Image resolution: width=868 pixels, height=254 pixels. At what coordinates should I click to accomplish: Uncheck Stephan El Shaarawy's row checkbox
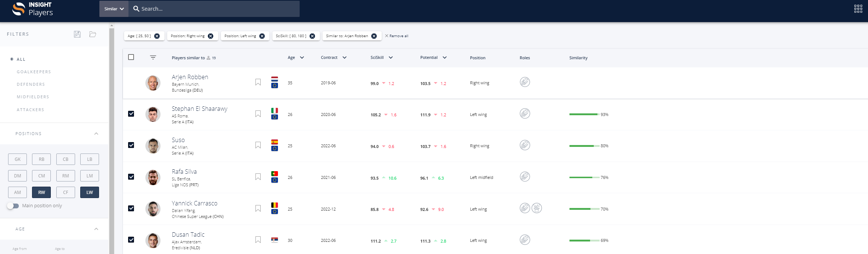tap(131, 114)
